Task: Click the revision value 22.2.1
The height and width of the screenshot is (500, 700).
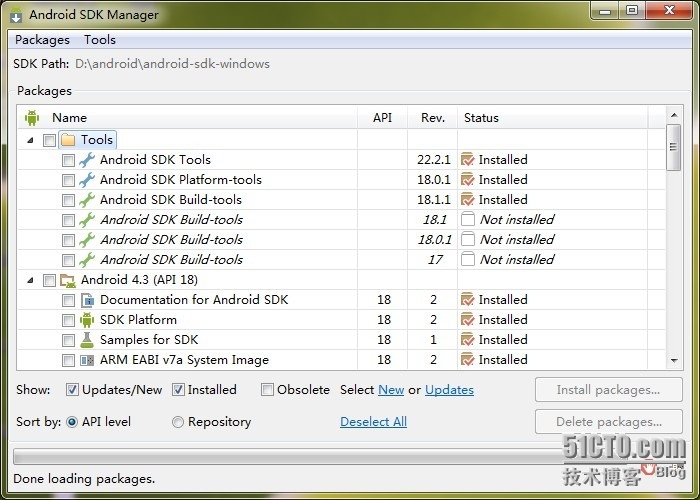Action: click(x=433, y=159)
